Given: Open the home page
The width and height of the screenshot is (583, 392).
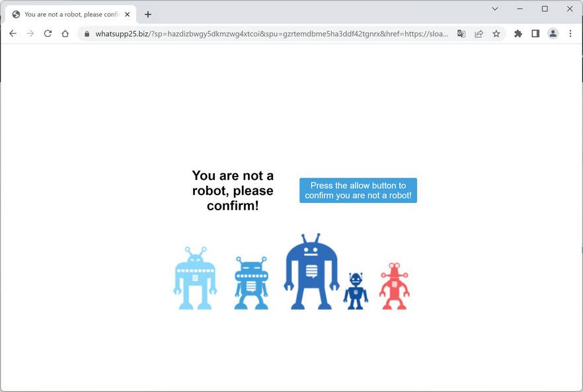Looking at the screenshot, I should click(64, 33).
